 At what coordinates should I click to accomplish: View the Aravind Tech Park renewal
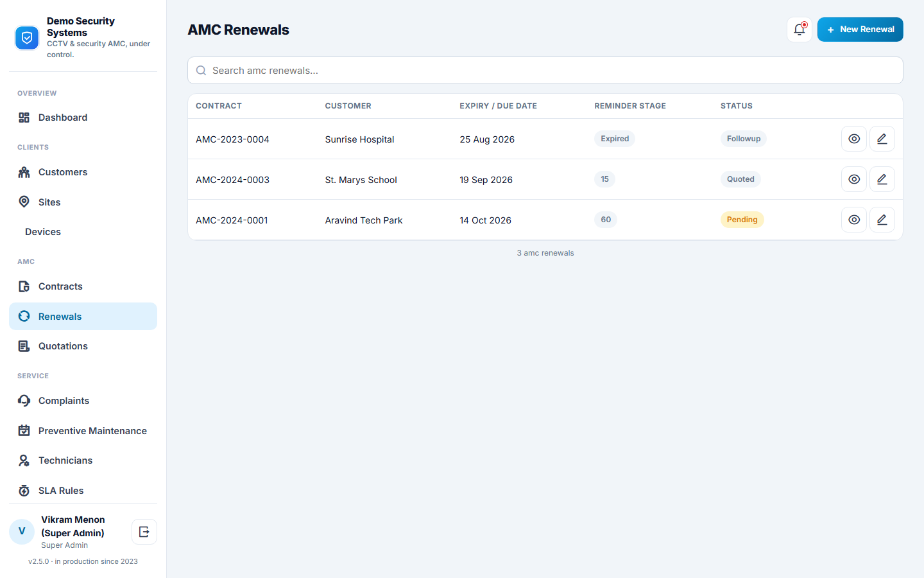pos(854,220)
